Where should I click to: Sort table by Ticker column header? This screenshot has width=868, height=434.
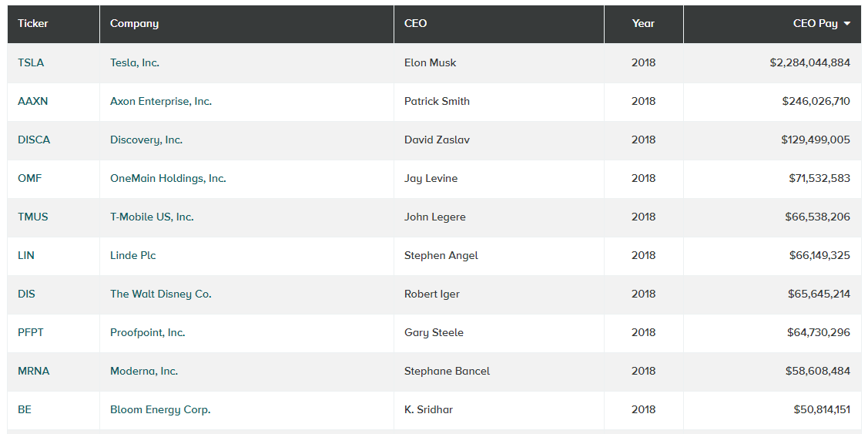33,24
